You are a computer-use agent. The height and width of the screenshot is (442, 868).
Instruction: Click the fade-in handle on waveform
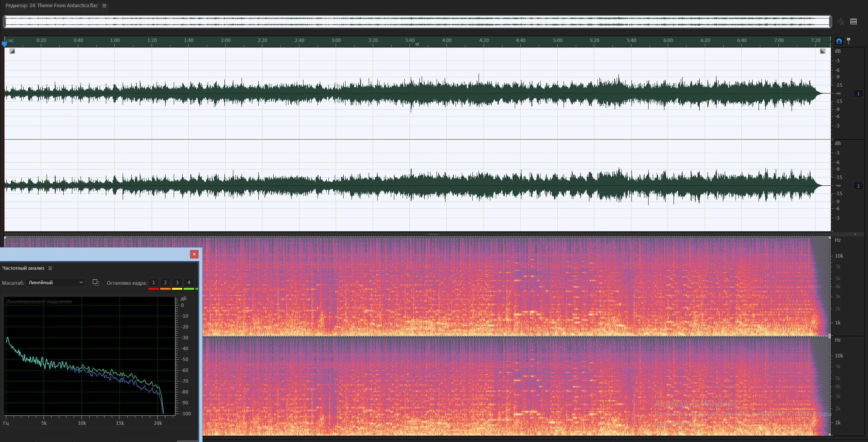[x=12, y=51]
